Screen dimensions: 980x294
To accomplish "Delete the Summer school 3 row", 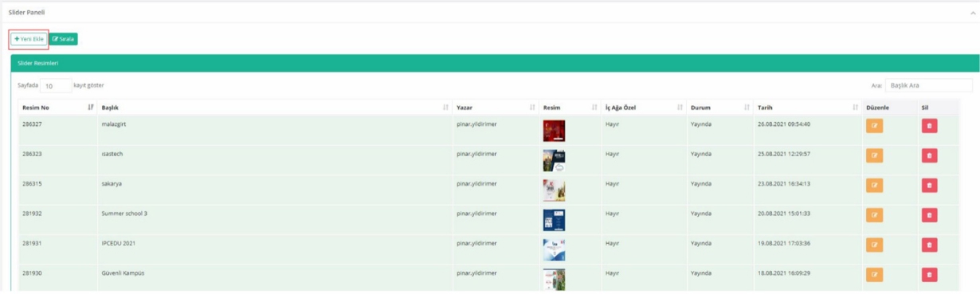I will tap(929, 215).
